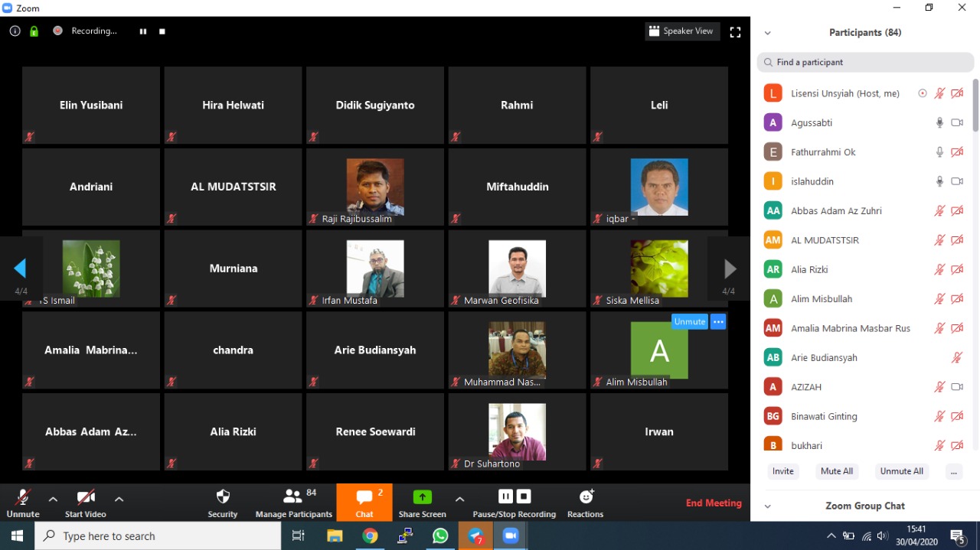
Task: Click End Meeting
Action: (714, 503)
